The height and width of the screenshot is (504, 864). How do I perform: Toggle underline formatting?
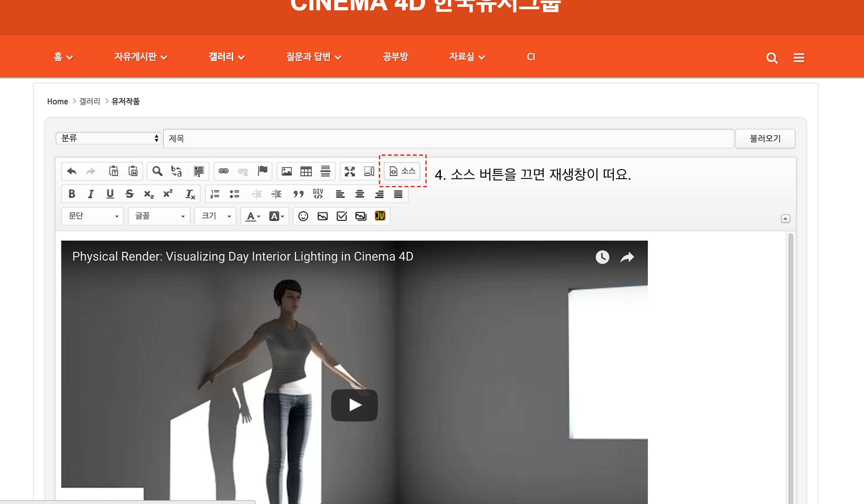pyautogui.click(x=110, y=194)
